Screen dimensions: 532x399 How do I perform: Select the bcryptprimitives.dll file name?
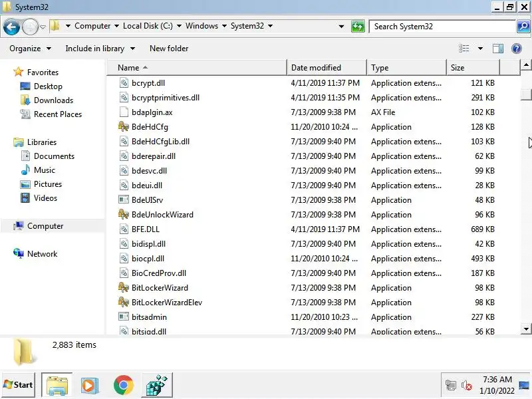click(x=165, y=98)
